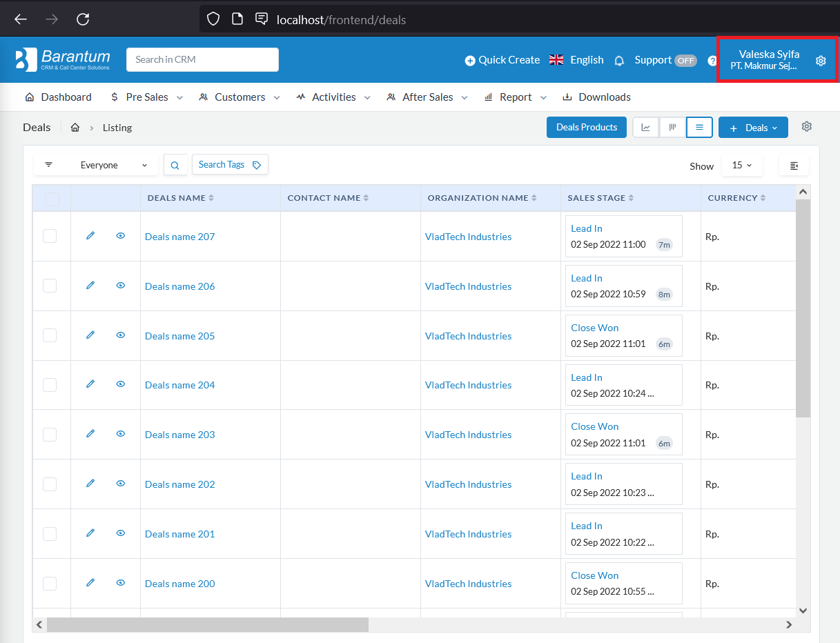Select the list view icon

click(699, 128)
